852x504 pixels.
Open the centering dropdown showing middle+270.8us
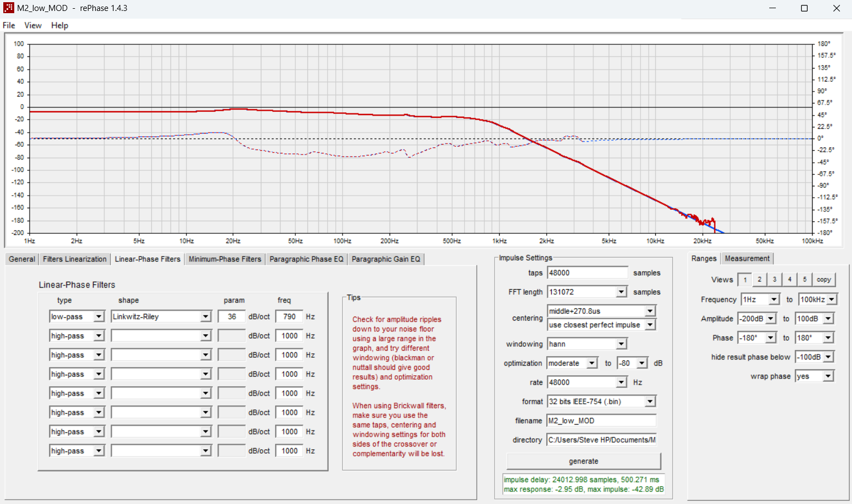tap(650, 311)
